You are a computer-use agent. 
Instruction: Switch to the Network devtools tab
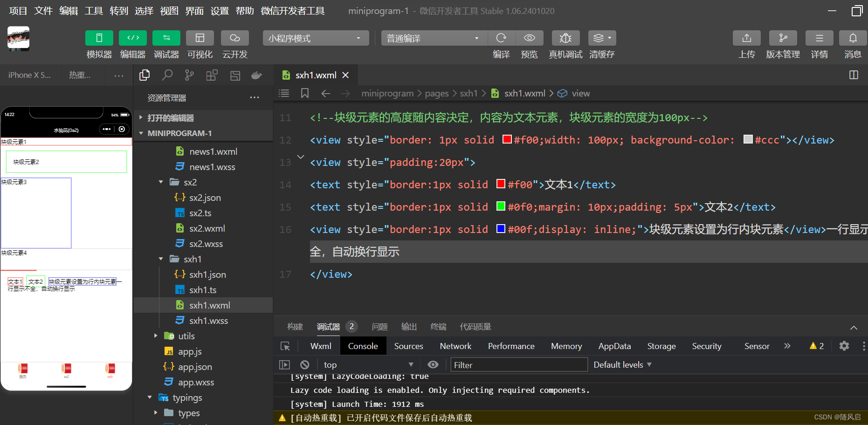455,346
